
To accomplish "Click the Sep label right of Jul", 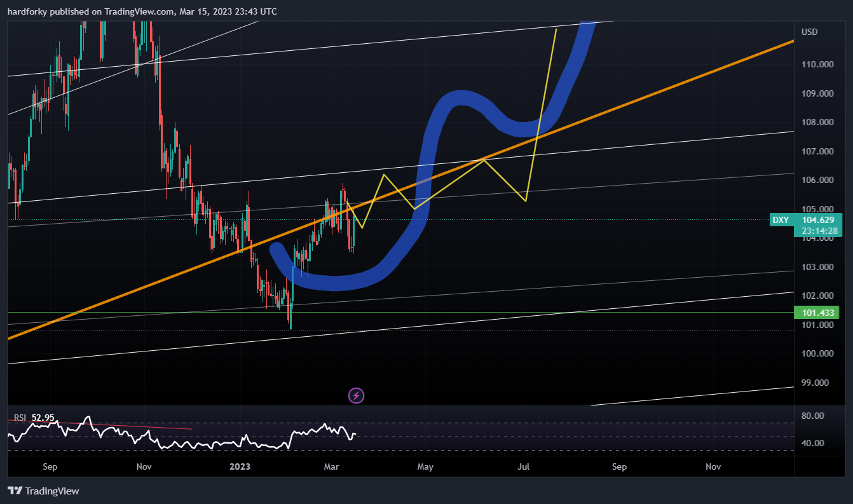I will tap(619, 467).
